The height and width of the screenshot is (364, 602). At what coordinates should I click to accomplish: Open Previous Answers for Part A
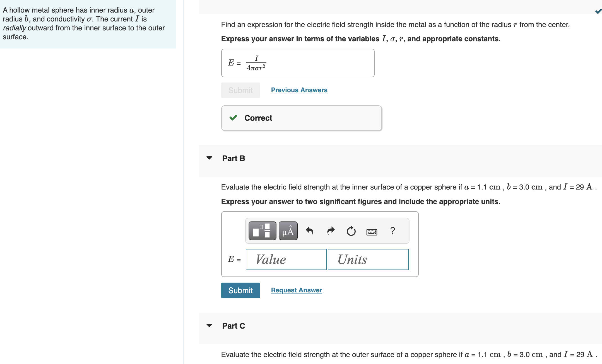click(x=299, y=90)
